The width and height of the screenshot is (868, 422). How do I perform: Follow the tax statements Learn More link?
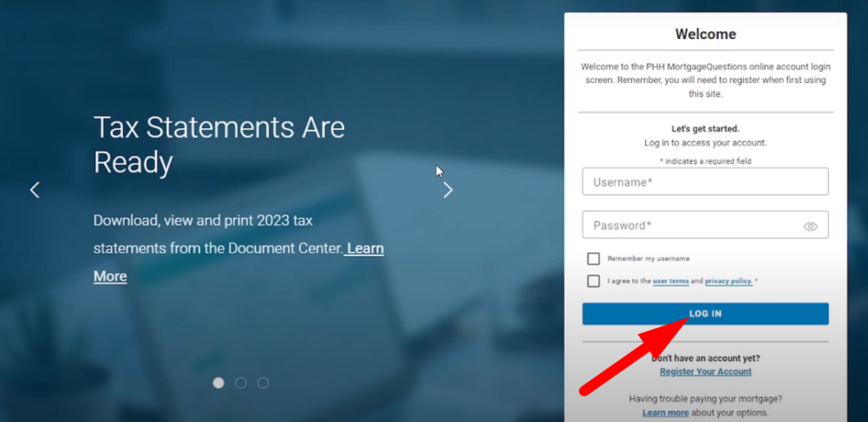click(x=364, y=249)
